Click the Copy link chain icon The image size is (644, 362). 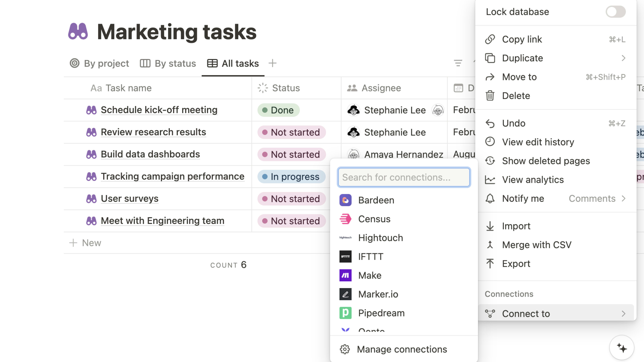point(490,39)
